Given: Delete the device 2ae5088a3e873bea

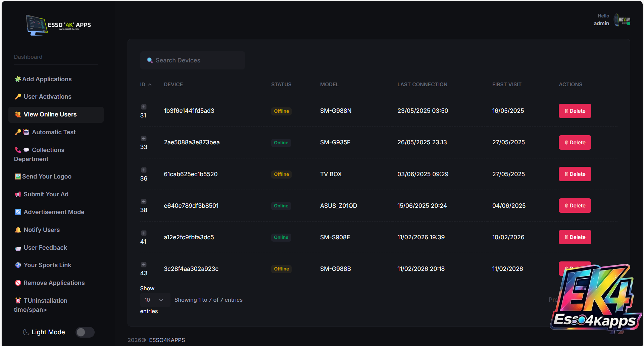Looking at the screenshot, I should [x=575, y=143].
